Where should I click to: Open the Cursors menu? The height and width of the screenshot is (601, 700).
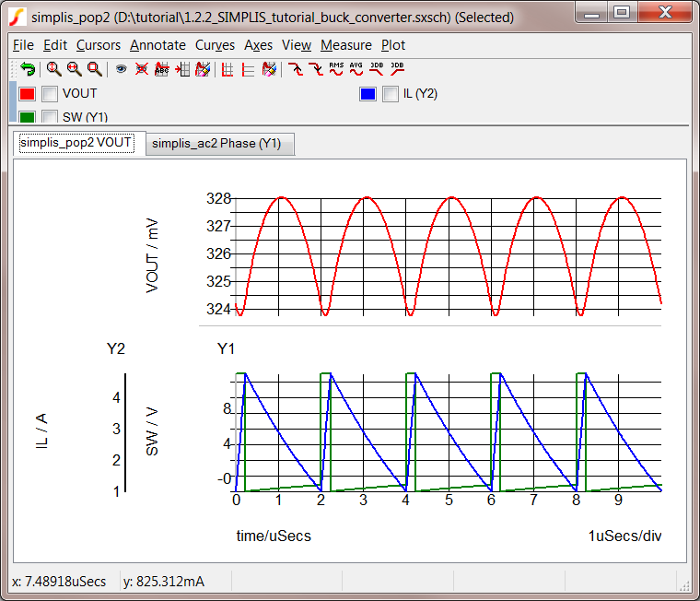tap(99, 45)
